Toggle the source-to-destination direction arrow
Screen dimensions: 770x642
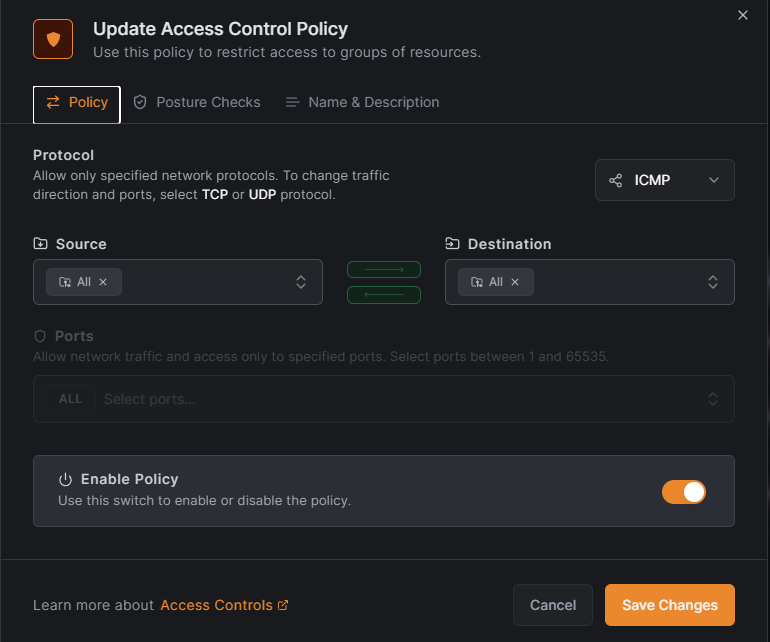pyautogui.click(x=384, y=270)
